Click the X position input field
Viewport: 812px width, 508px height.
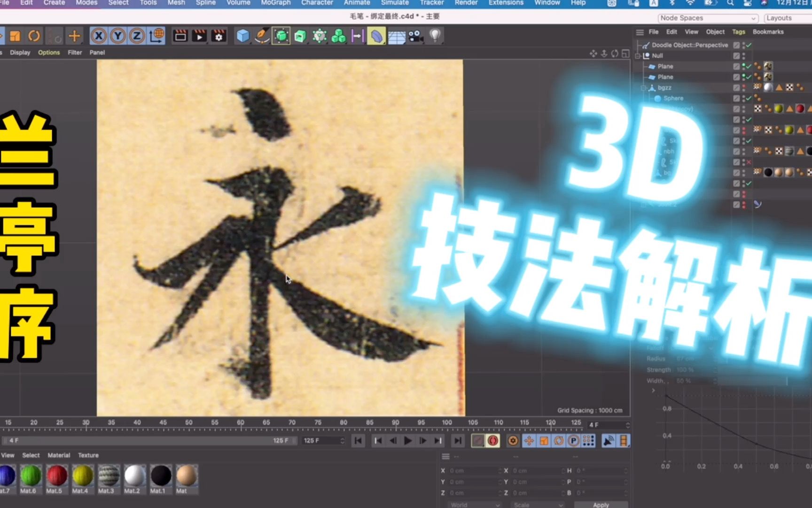[x=474, y=470]
